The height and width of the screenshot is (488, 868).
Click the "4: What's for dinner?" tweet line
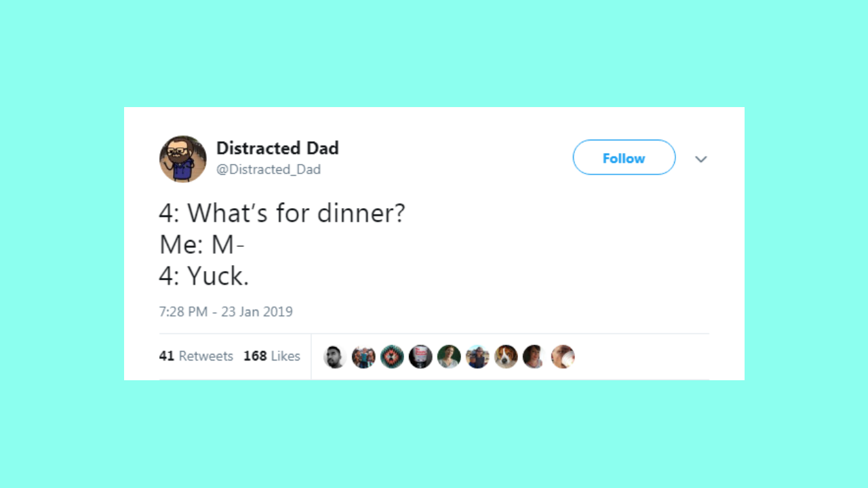tap(282, 213)
